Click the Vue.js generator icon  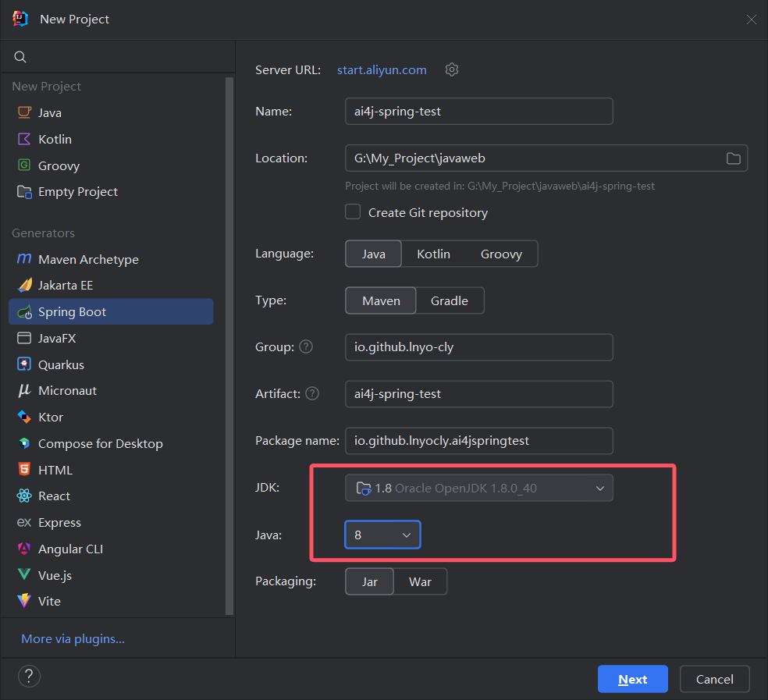(24, 575)
